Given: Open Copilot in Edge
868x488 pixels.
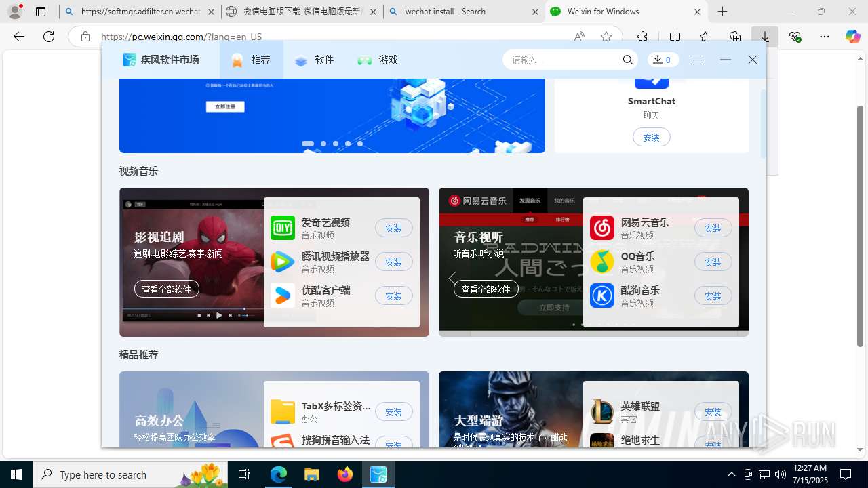Looking at the screenshot, I should [853, 37].
